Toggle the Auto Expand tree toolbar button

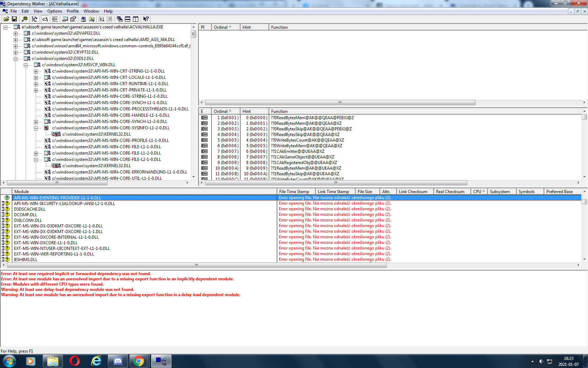pos(34,19)
